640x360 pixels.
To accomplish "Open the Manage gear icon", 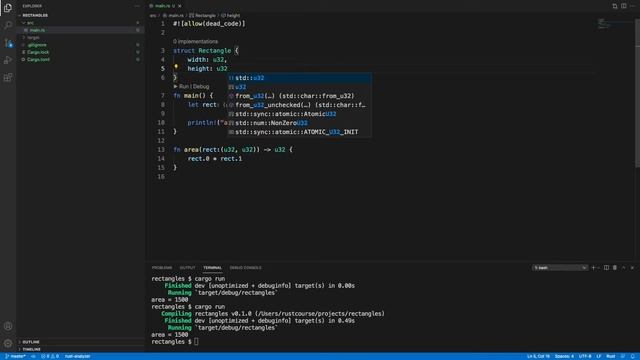I will [x=8, y=343].
